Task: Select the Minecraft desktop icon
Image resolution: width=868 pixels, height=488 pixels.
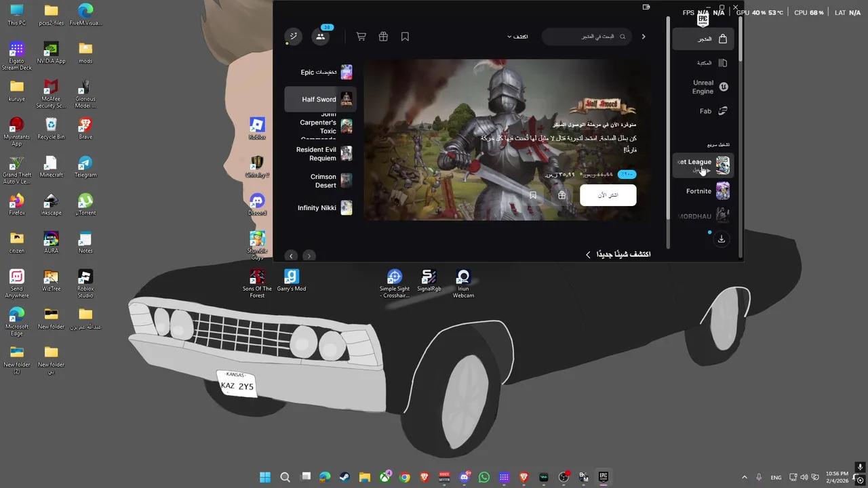Action: [51, 167]
